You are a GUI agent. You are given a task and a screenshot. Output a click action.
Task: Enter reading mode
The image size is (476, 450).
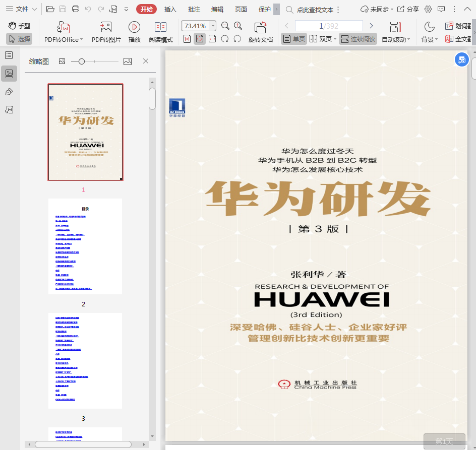point(160,32)
